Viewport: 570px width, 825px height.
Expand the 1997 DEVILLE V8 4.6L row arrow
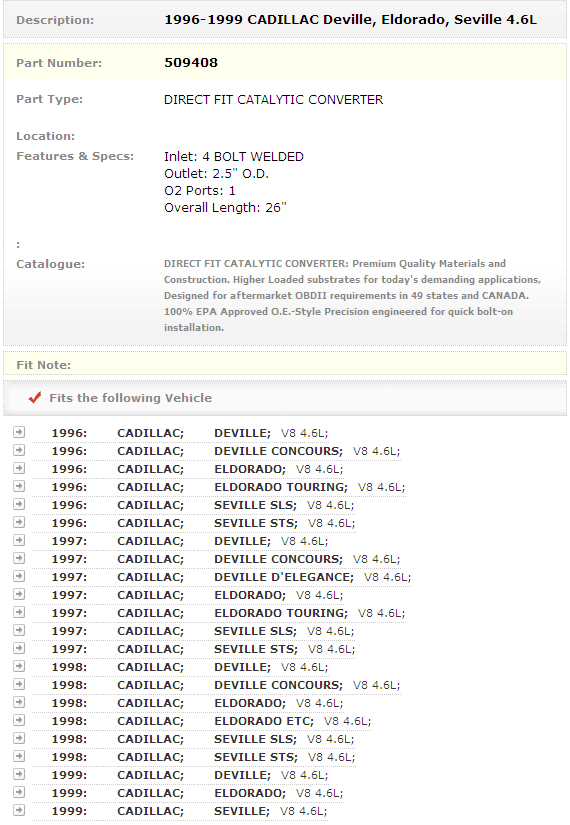tap(19, 540)
